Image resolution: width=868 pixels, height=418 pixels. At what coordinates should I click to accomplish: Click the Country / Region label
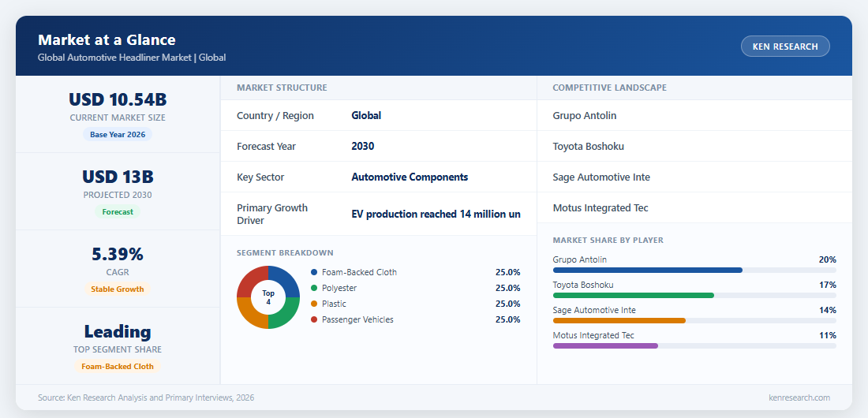pos(275,116)
